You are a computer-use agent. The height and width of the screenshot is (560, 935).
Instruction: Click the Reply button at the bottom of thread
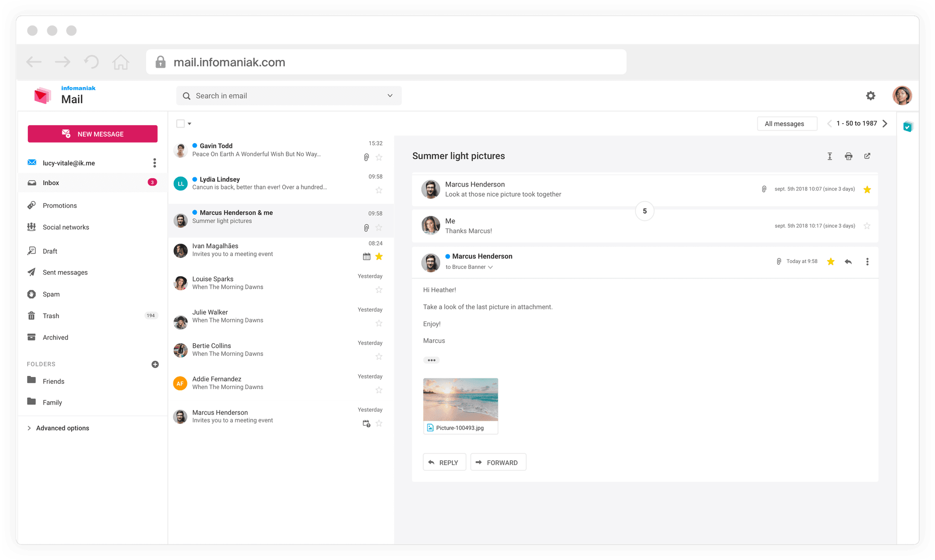click(x=443, y=462)
